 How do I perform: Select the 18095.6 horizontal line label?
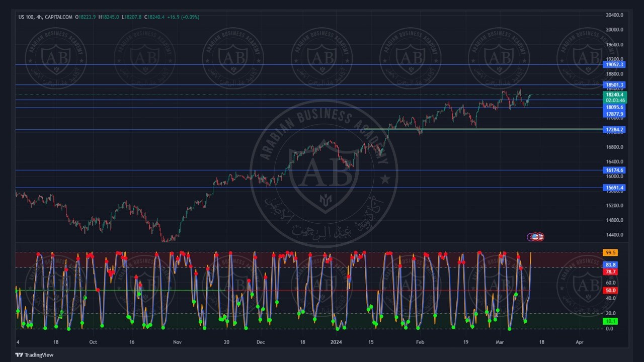pos(614,107)
